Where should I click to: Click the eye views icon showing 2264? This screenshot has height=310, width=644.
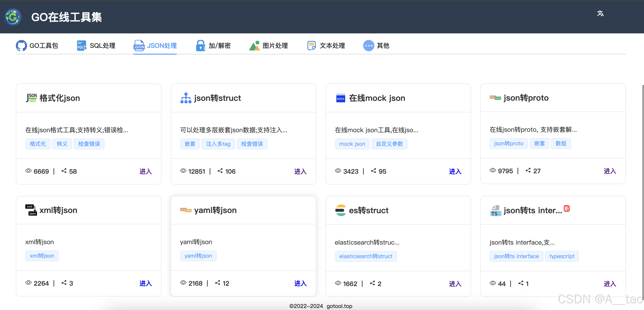(28, 283)
